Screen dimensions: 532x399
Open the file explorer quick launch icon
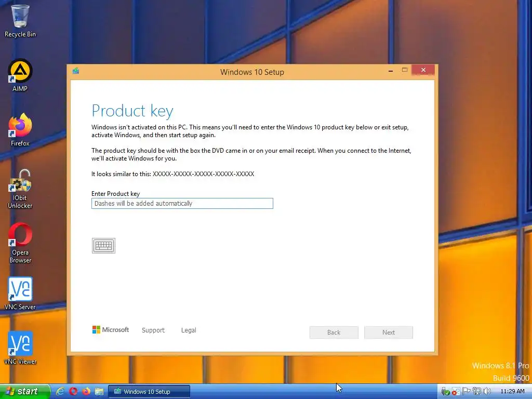point(99,392)
